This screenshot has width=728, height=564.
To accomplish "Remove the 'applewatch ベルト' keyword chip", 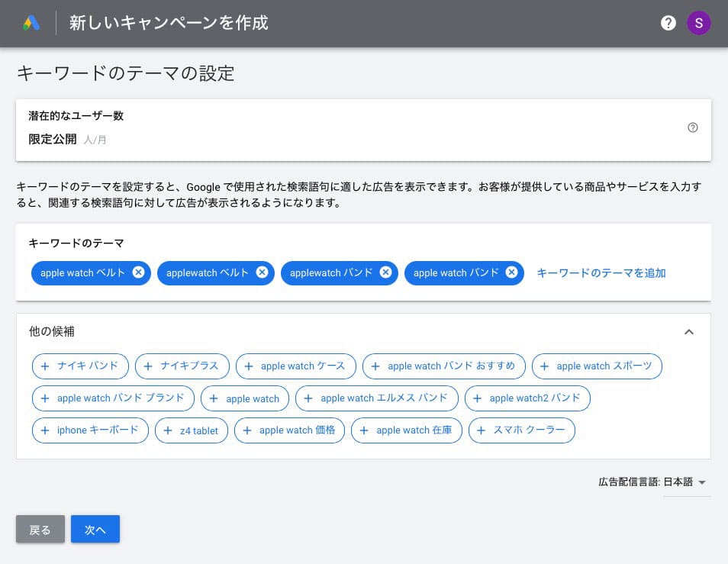I will click(262, 272).
